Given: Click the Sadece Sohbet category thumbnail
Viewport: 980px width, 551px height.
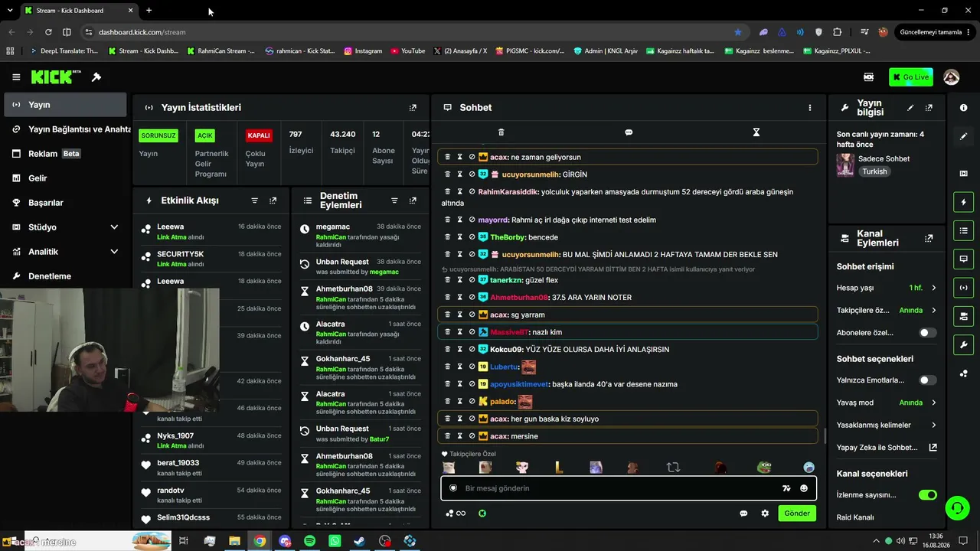Looking at the screenshot, I should click(x=845, y=165).
